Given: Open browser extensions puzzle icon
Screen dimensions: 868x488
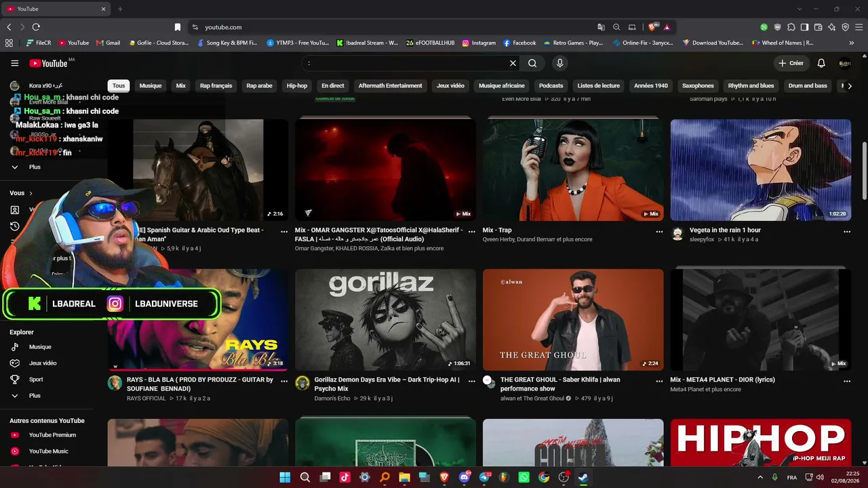Looking at the screenshot, I should point(791,27).
